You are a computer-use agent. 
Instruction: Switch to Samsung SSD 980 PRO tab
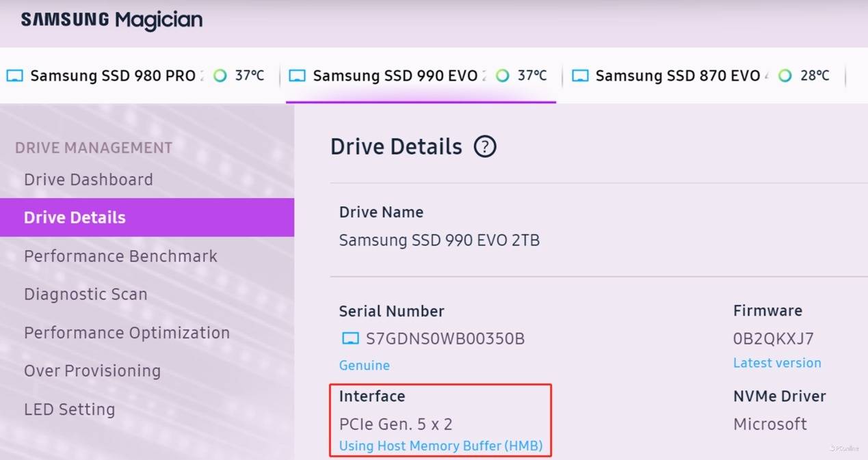click(x=113, y=76)
